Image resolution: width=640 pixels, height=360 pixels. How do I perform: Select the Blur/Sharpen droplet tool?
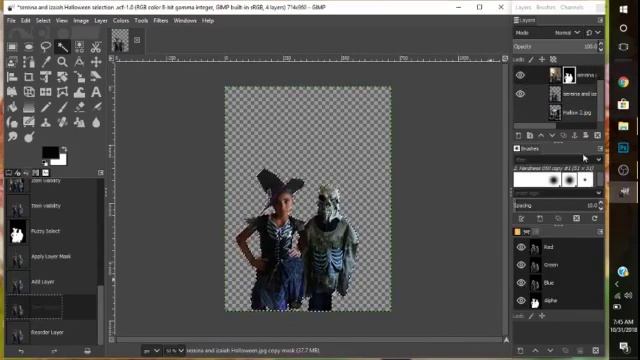[96, 122]
